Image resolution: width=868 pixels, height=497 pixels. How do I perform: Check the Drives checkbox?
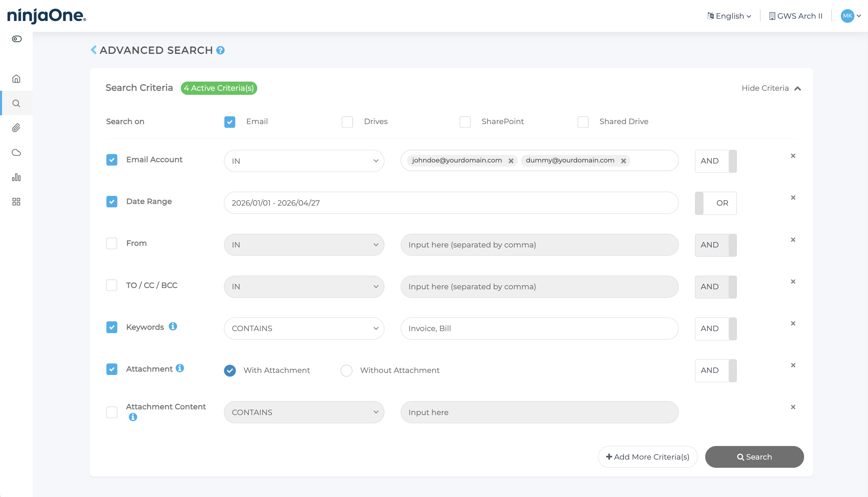347,122
